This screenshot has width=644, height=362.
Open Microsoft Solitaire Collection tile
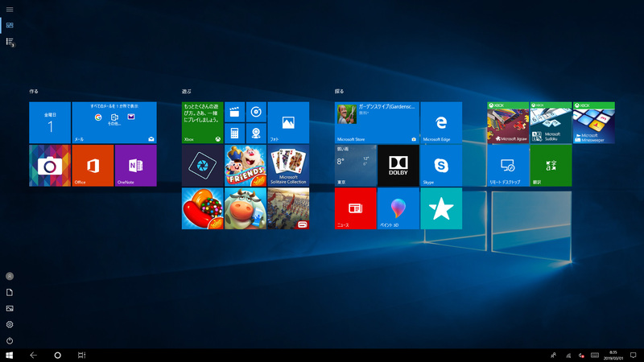pyautogui.click(x=288, y=166)
